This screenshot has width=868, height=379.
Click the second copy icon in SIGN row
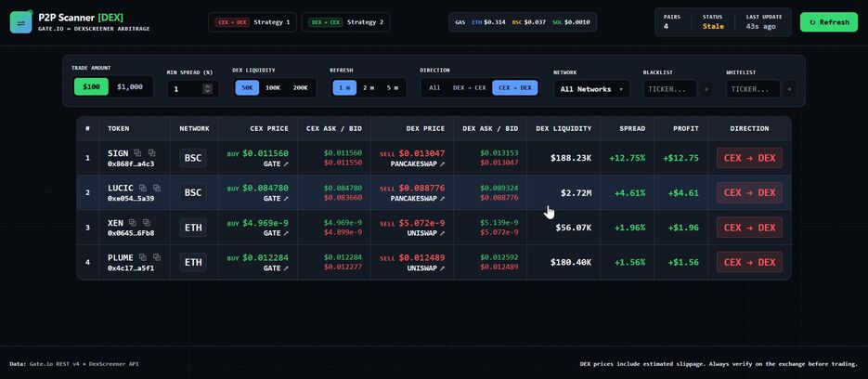click(x=151, y=153)
